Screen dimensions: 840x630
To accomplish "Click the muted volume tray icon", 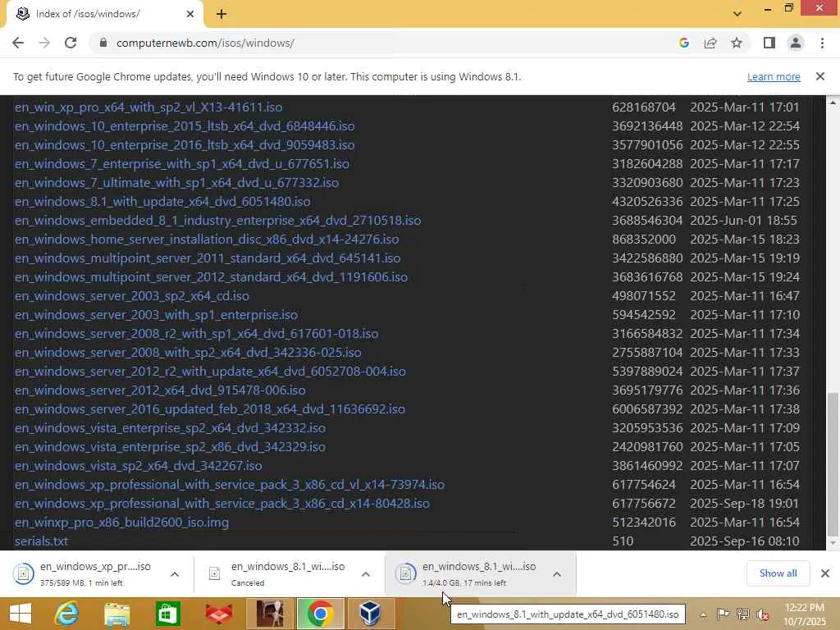I will tap(763, 614).
